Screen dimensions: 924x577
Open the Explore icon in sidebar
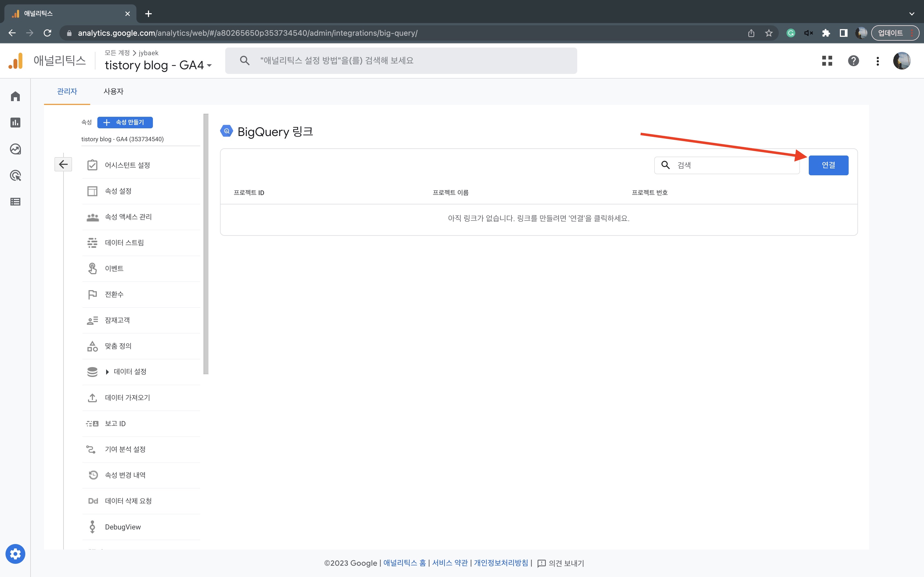click(15, 149)
